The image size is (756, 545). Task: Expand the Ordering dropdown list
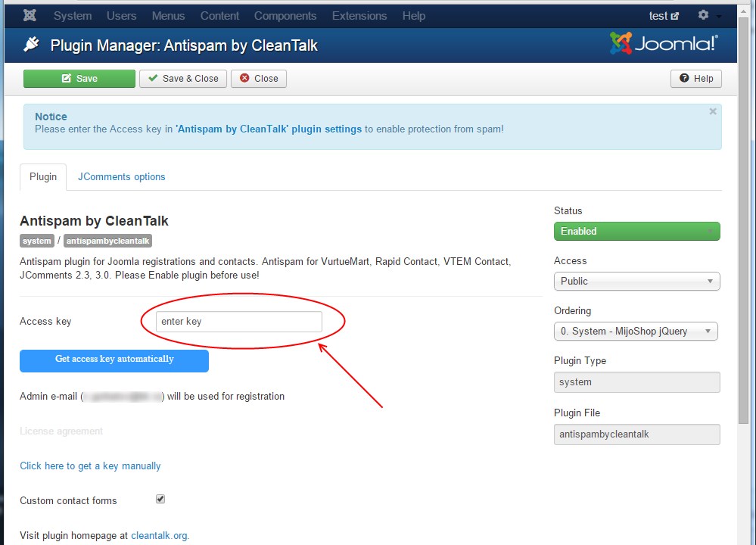click(x=636, y=332)
